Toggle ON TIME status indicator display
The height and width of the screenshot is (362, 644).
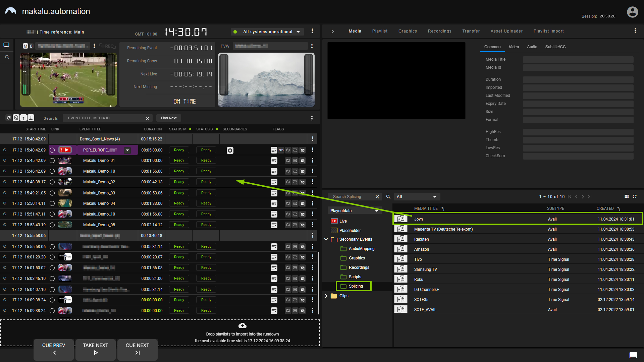pos(185,101)
